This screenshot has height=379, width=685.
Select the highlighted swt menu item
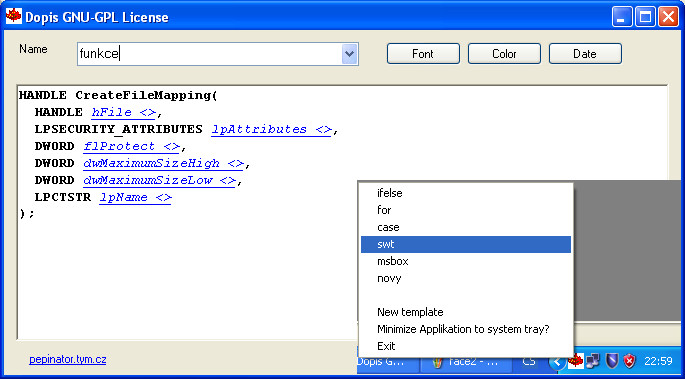[x=466, y=244]
